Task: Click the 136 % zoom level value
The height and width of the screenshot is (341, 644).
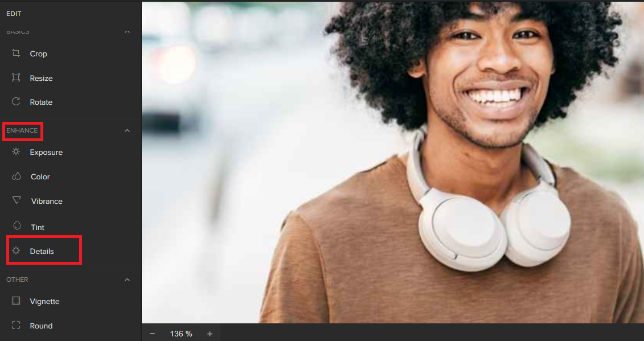Action: [181, 334]
